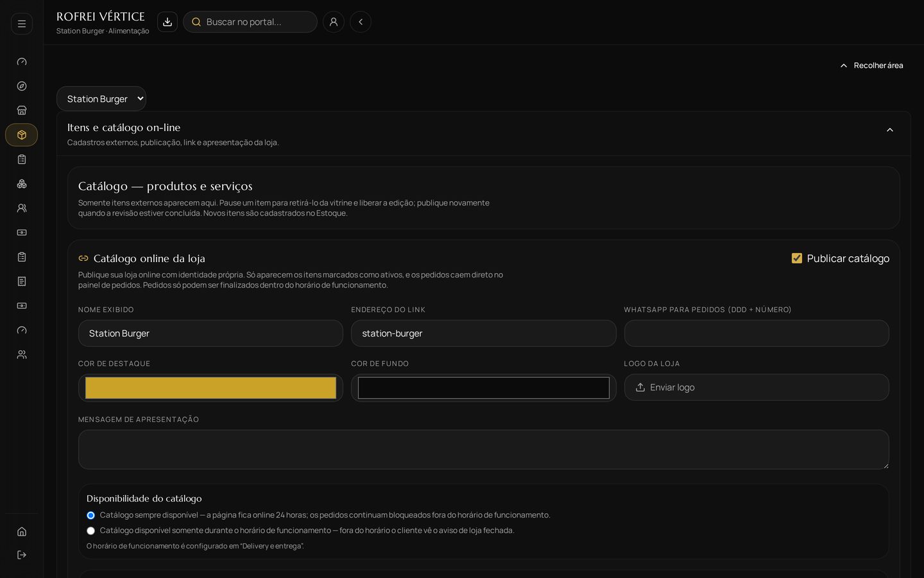Click the Buscar no portal search field
Image resolution: width=924 pixels, height=578 pixels.
250,22
